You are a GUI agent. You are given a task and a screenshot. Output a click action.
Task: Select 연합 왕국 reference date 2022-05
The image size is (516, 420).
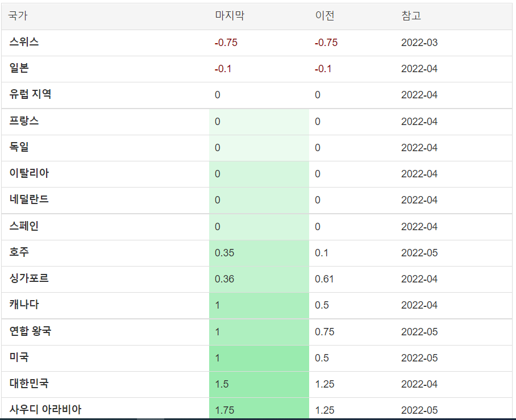(x=419, y=332)
